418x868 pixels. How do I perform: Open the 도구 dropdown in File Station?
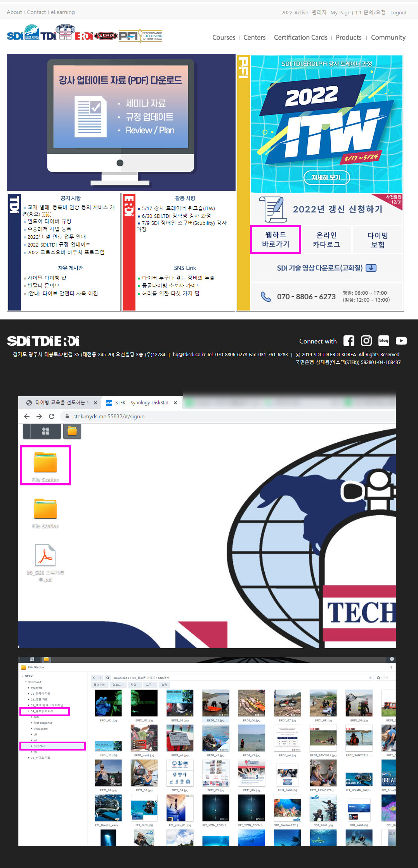150,685
